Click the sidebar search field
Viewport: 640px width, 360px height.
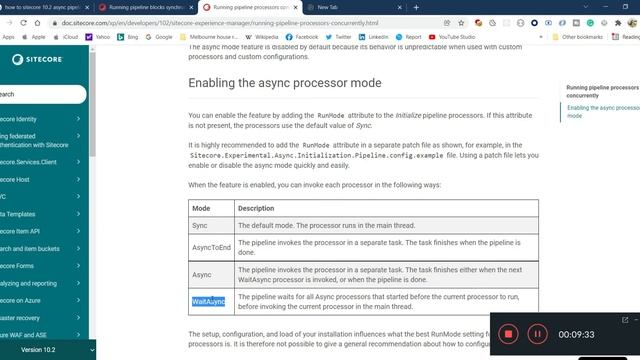[x=42, y=94]
